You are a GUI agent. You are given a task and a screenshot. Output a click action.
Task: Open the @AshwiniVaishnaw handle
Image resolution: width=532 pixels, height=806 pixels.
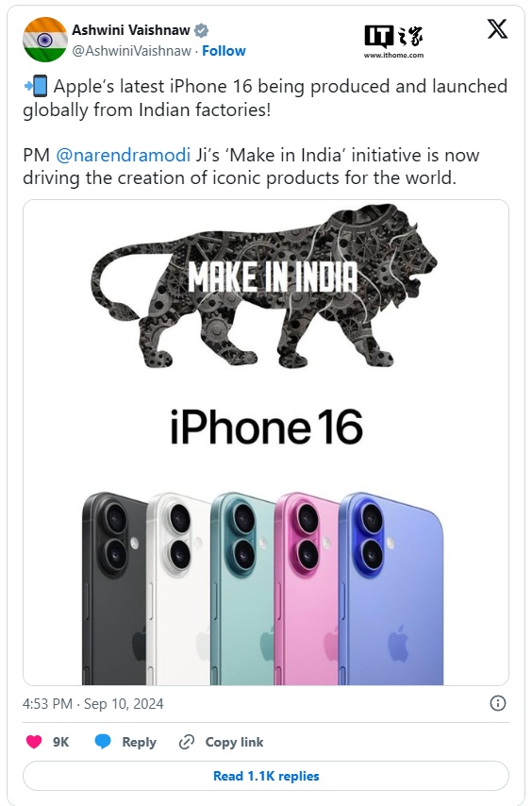pos(131,51)
